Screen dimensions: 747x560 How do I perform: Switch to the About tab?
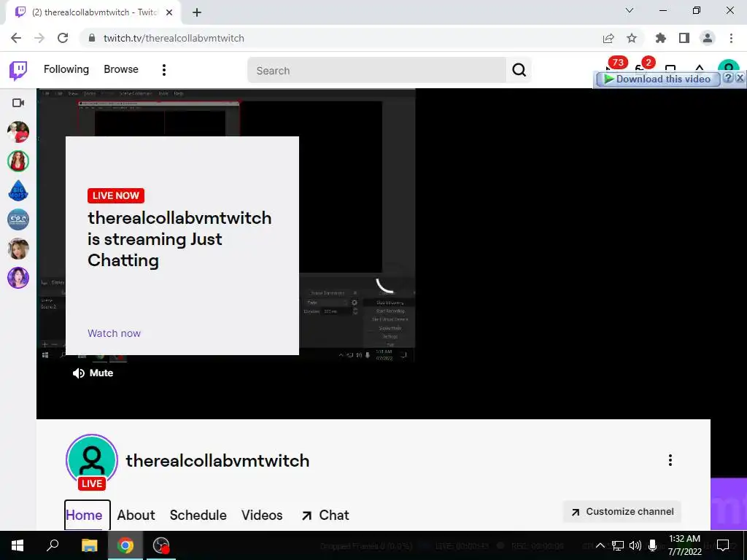136,516
